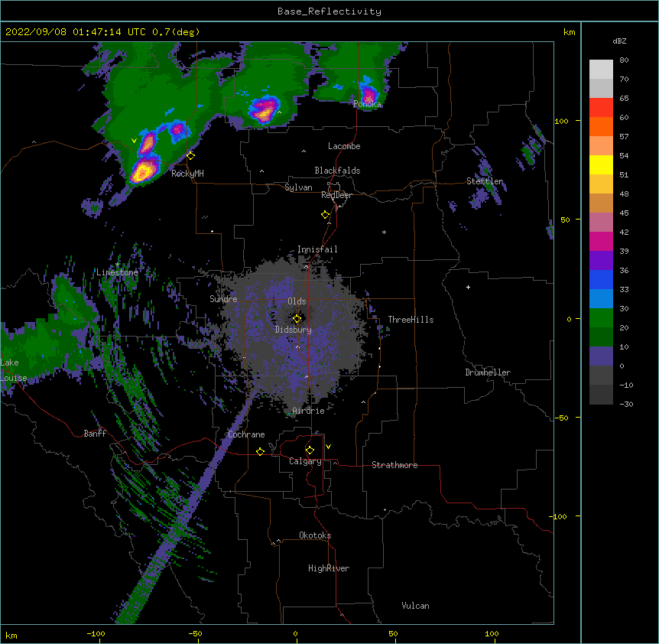659x644 pixels.
Task: Click the white plus marker west of Drumheller
Action: [x=468, y=287]
